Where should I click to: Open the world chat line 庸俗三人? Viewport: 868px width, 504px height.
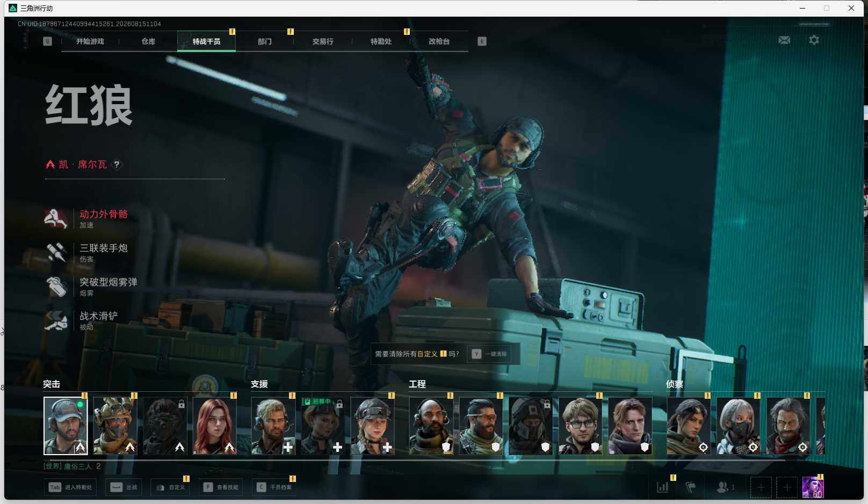72,466
